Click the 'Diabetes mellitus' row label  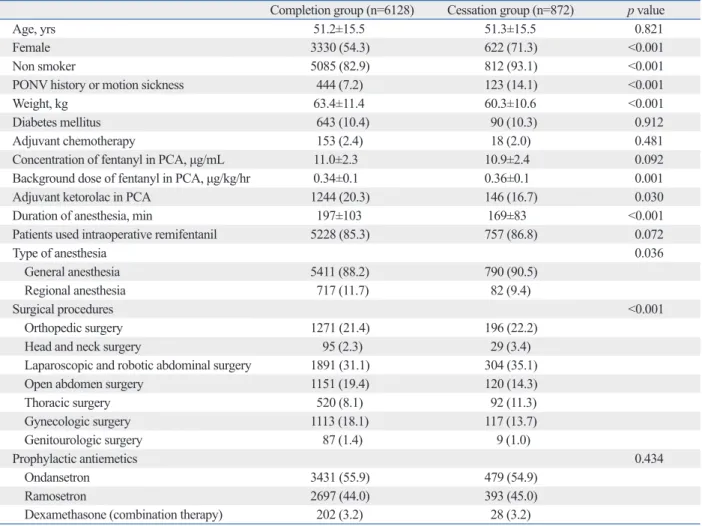pos(56,122)
